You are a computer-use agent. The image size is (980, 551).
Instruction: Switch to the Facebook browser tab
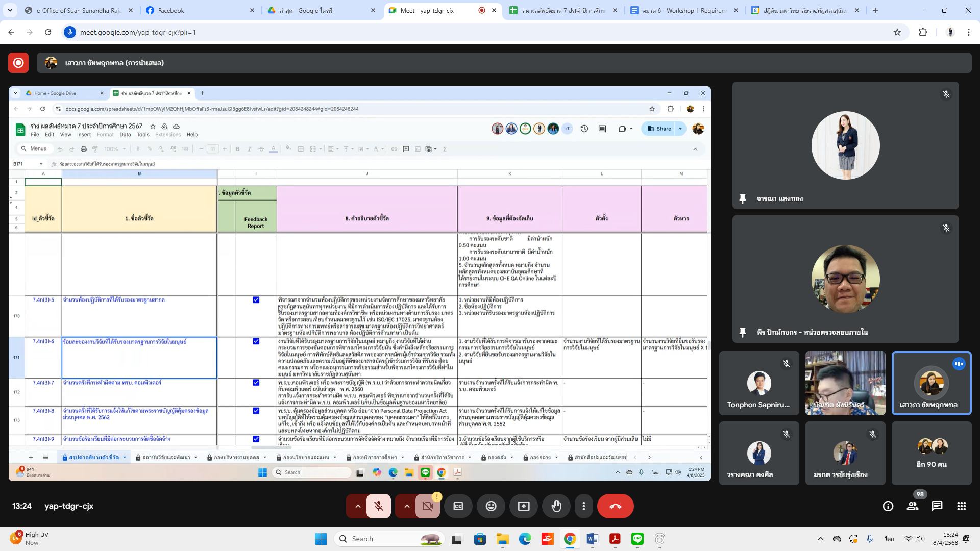(199, 10)
